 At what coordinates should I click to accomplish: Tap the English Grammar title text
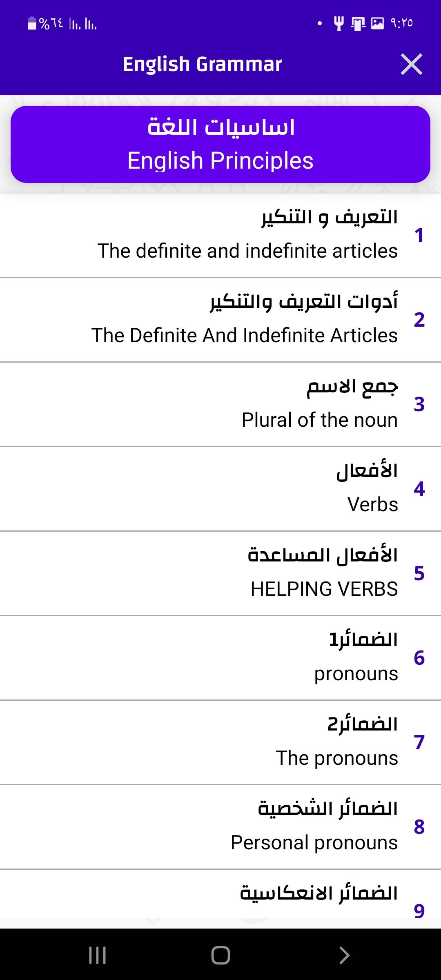(203, 64)
